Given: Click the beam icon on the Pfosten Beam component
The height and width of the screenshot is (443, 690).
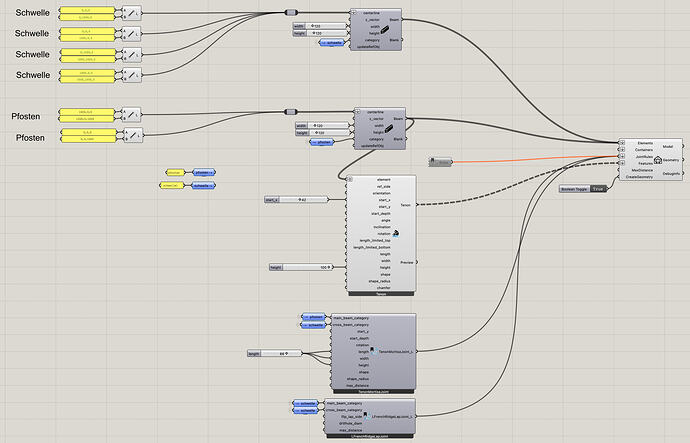Looking at the screenshot, I should 389,128.
